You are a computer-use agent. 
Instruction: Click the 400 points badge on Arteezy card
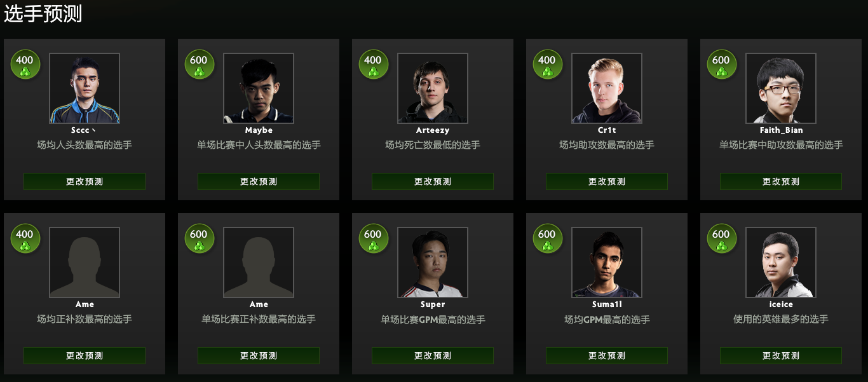pyautogui.click(x=374, y=65)
